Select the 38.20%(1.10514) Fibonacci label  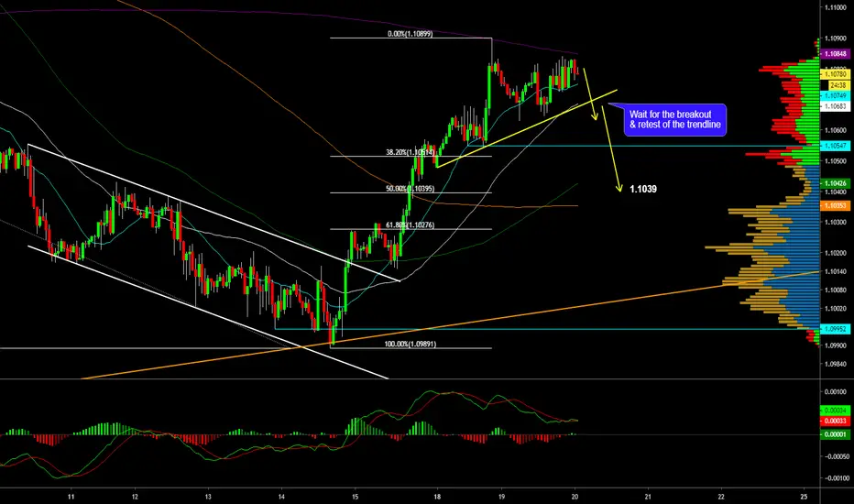pyautogui.click(x=411, y=152)
